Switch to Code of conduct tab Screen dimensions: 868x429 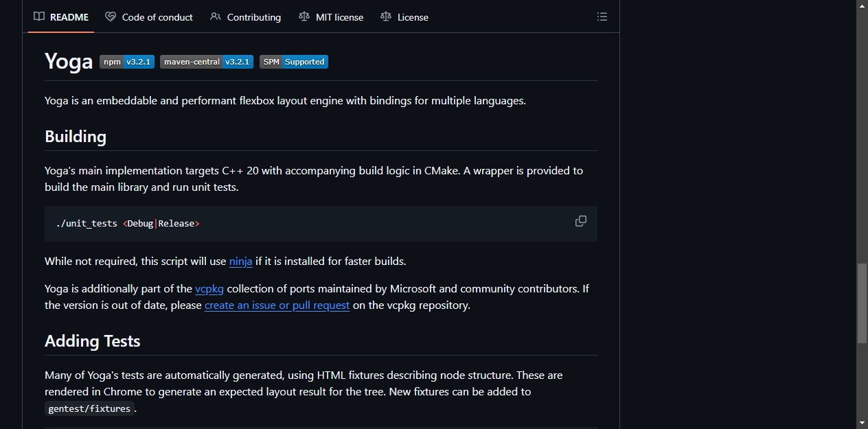coord(149,17)
